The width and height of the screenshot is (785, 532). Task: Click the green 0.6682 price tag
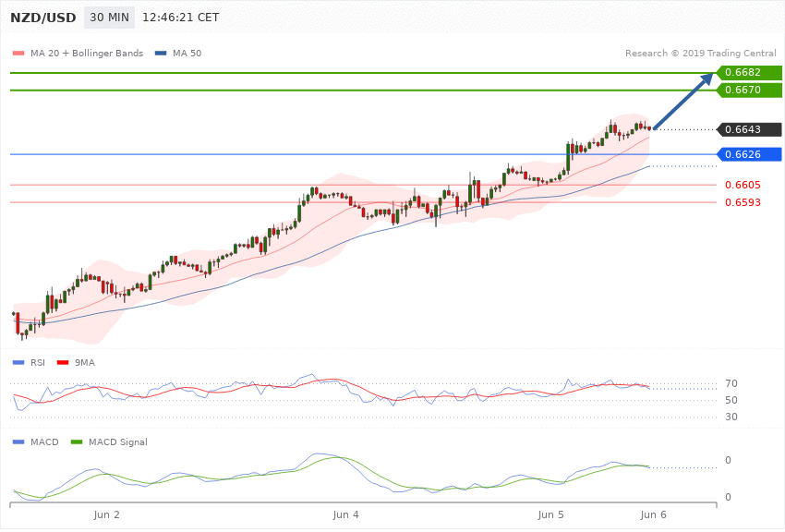tap(749, 73)
